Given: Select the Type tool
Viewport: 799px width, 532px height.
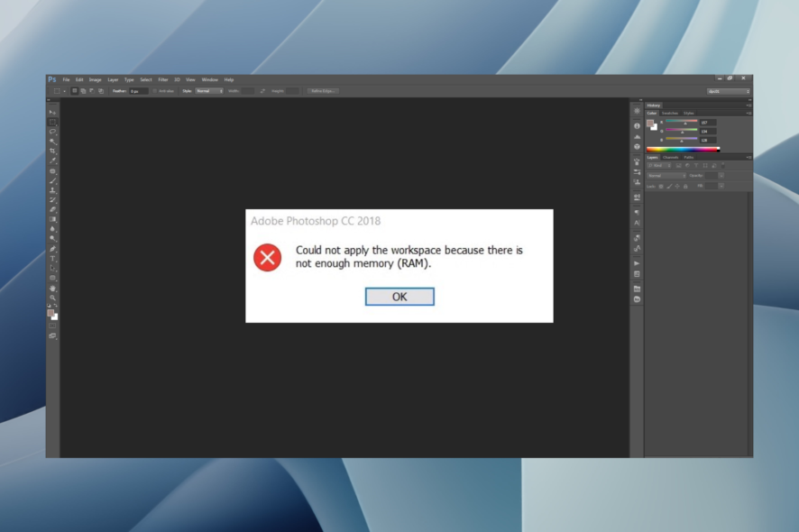Looking at the screenshot, I should [x=52, y=259].
